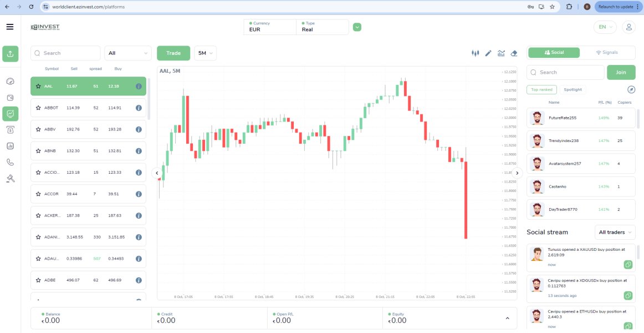Click the Join button
This screenshot has height=333, width=644.
pyautogui.click(x=621, y=72)
